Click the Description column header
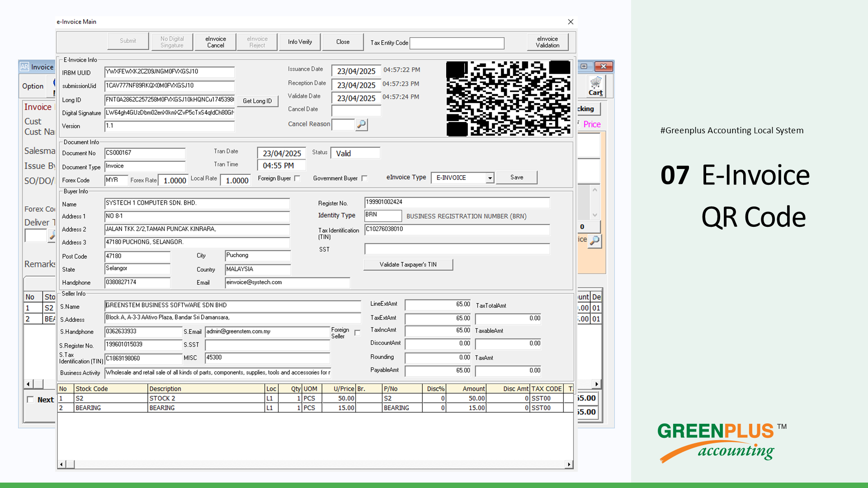 206,389
